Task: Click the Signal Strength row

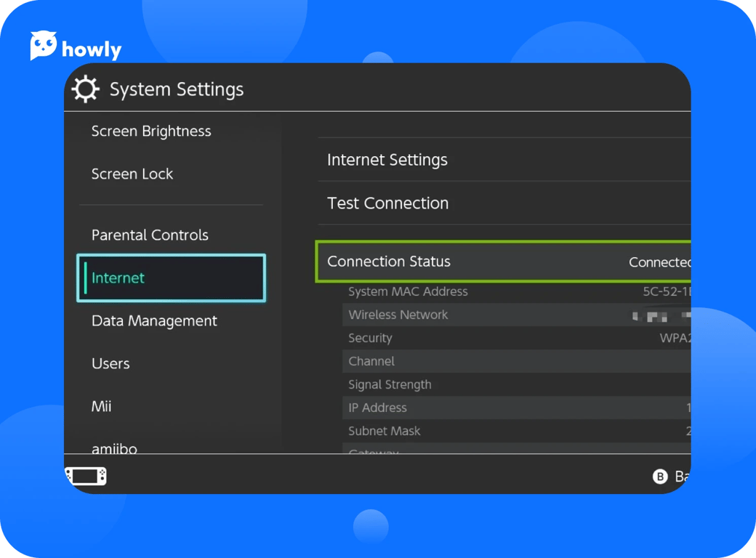Action: [x=515, y=385]
